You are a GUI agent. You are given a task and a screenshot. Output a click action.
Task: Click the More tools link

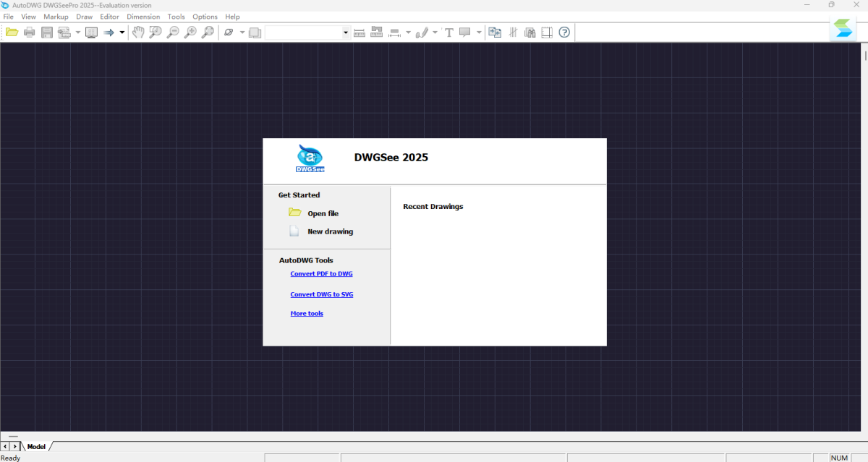[x=307, y=314]
